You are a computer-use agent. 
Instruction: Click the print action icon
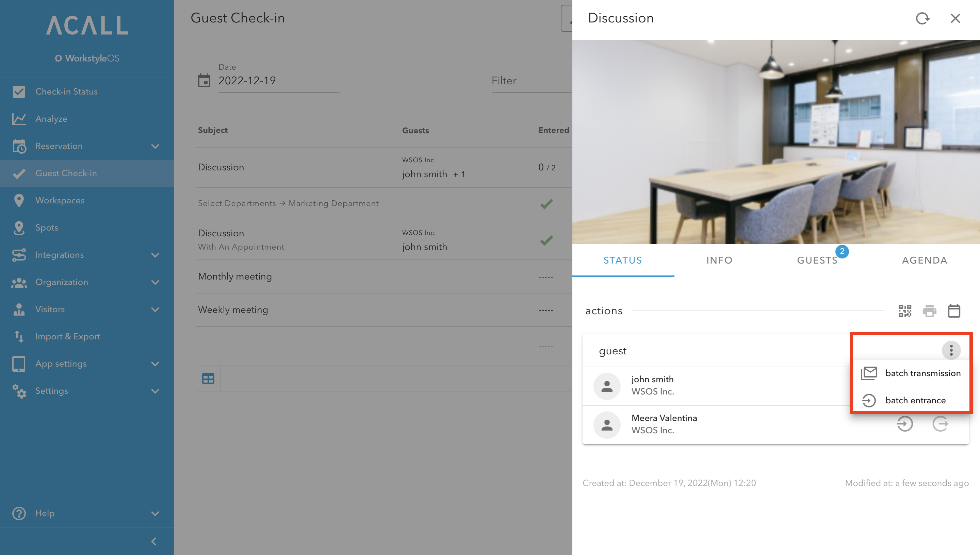(x=929, y=311)
